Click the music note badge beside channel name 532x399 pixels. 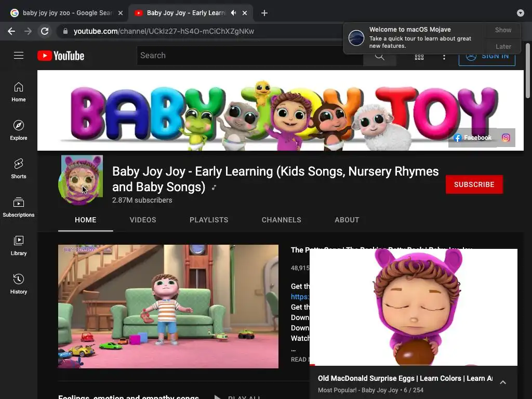(214, 187)
